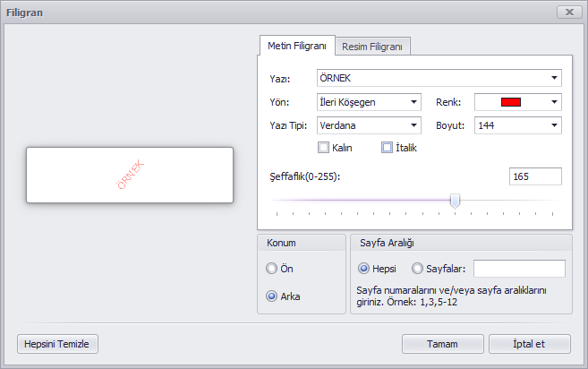
Task: Switch to the Resim Filigranı tab
Action: tap(372, 47)
